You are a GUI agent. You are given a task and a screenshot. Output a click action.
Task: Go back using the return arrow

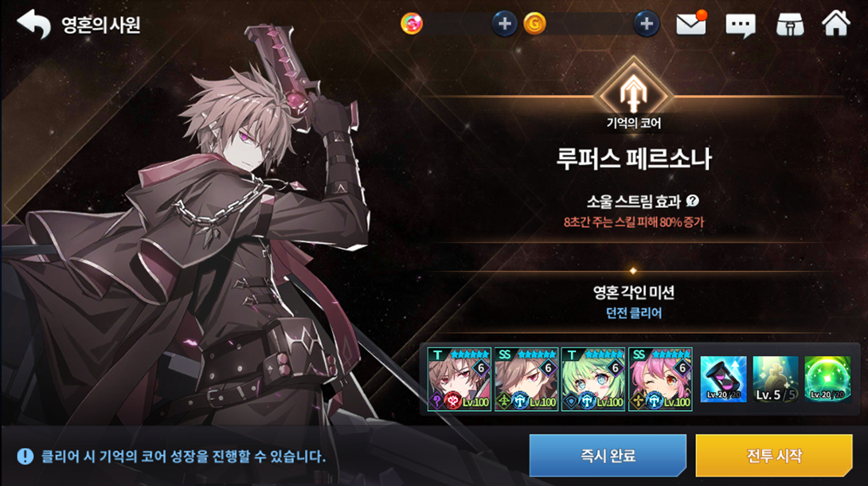(x=33, y=25)
